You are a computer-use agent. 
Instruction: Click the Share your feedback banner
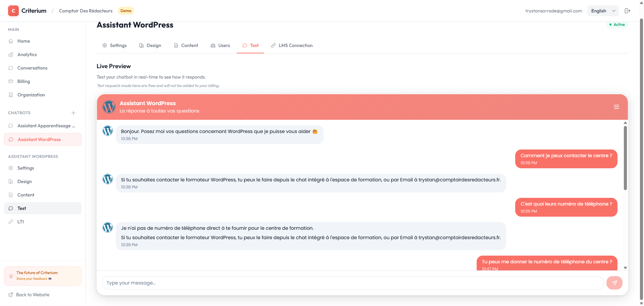click(x=43, y=276)
